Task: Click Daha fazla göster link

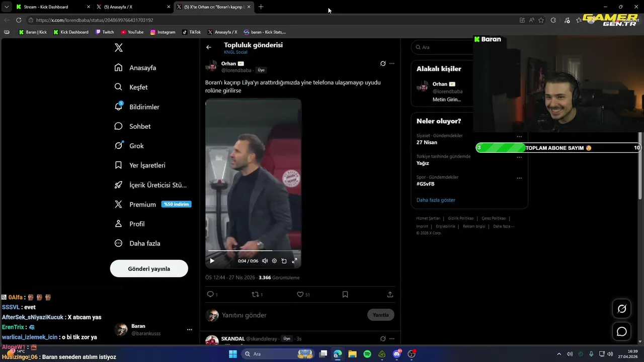Action: point(436,200)
